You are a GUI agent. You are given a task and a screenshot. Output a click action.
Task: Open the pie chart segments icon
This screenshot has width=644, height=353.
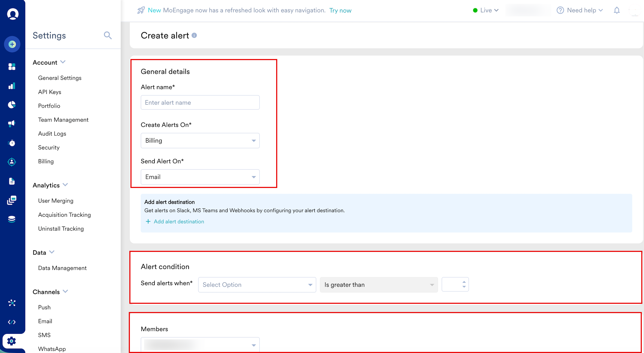[12, 105]
